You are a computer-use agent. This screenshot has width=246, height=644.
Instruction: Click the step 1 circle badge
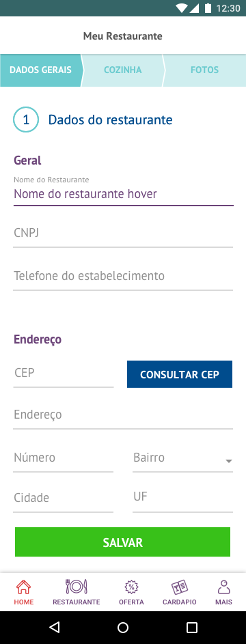[26, 120]
